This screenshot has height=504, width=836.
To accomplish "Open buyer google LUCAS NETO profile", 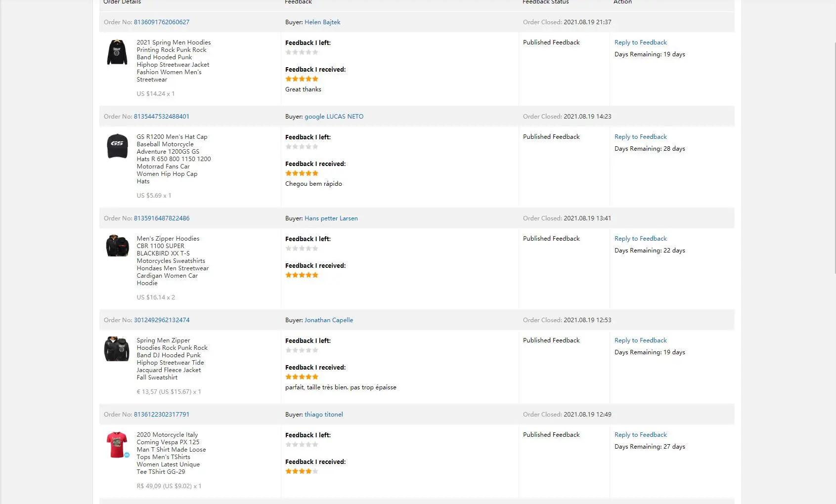I will (334, 117).
